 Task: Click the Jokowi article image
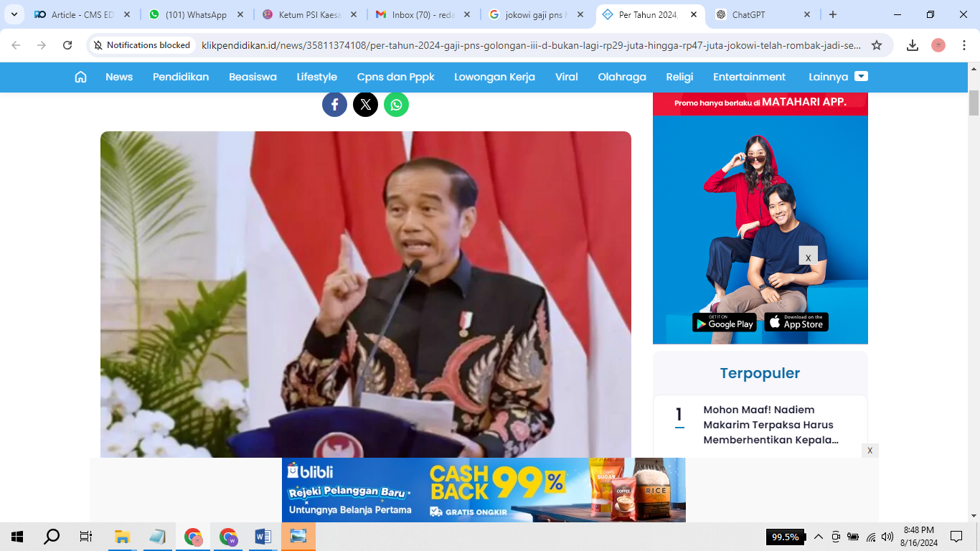(x=366, y=294)
